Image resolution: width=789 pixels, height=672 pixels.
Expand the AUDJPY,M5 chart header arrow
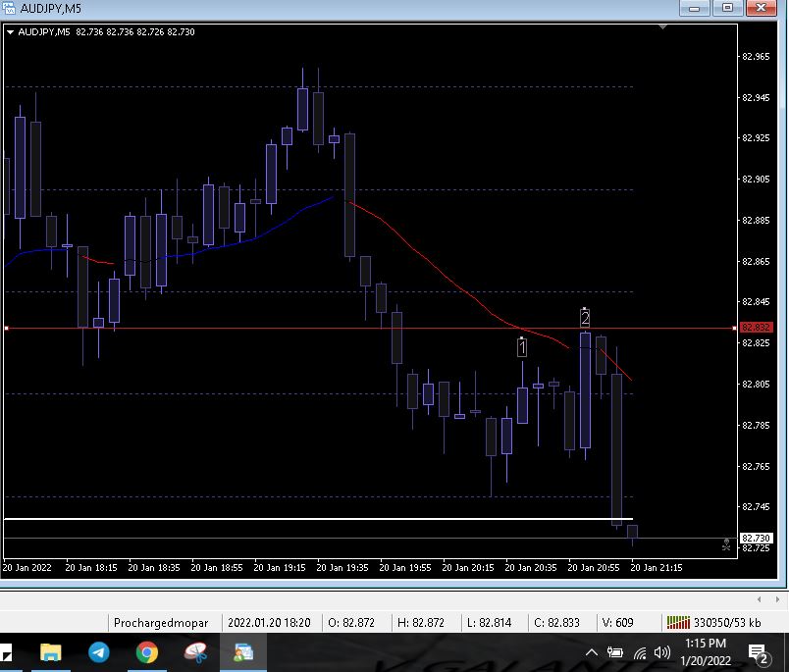click(10, 32)
